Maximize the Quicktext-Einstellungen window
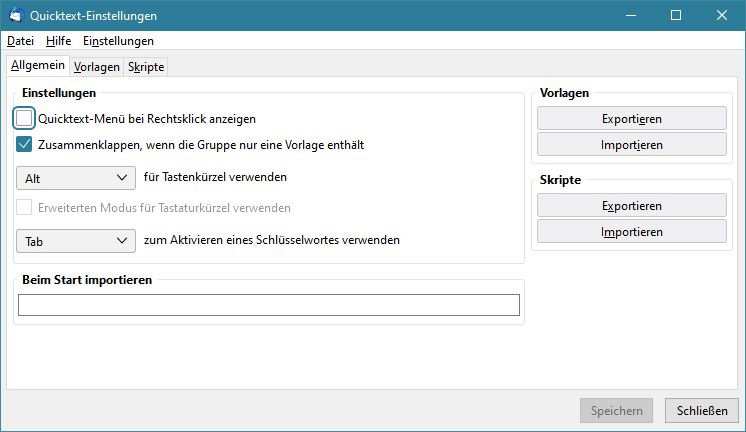Screen dimensions: 746x432 click(676, 15)
